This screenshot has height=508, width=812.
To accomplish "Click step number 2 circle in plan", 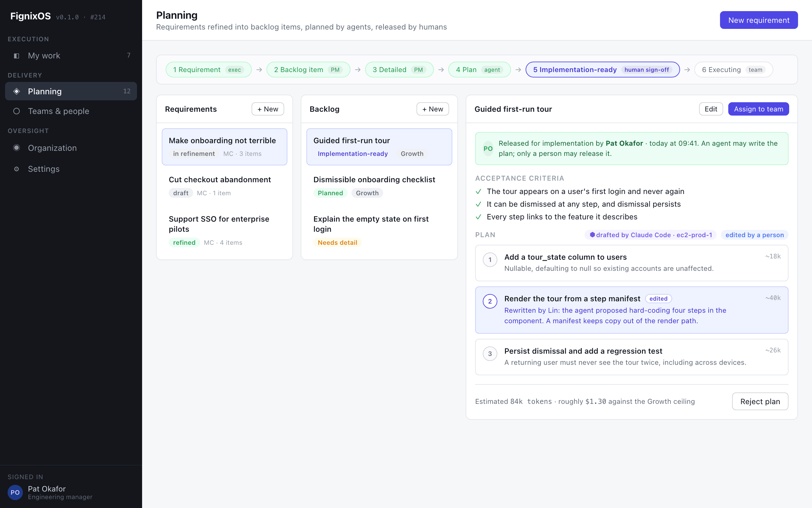I will pyautogui.click(x=490, y=301).
